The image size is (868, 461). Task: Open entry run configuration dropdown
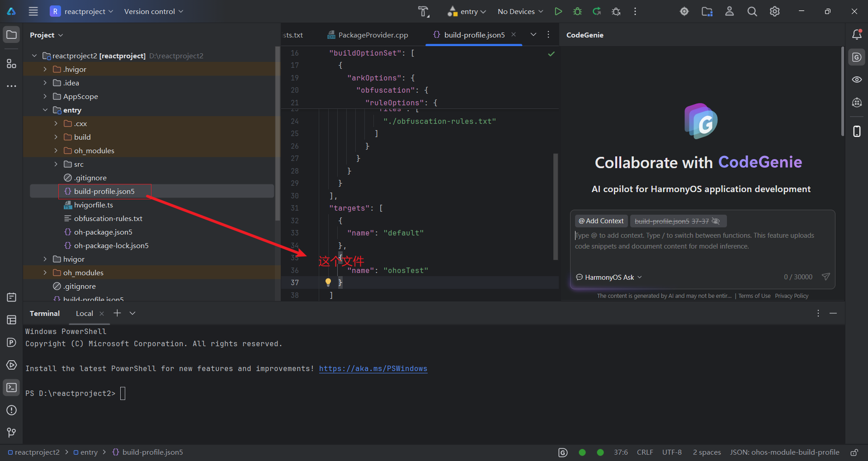tap(467, 11)
